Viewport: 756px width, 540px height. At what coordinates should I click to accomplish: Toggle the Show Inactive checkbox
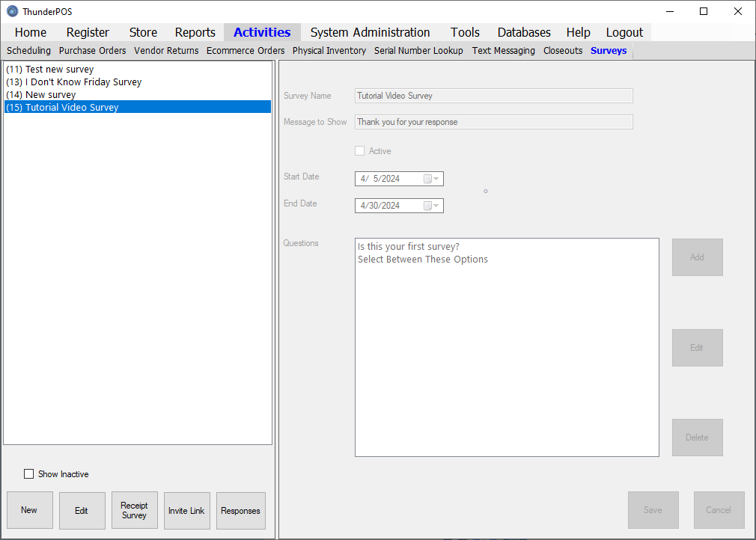tap(29, 474)
